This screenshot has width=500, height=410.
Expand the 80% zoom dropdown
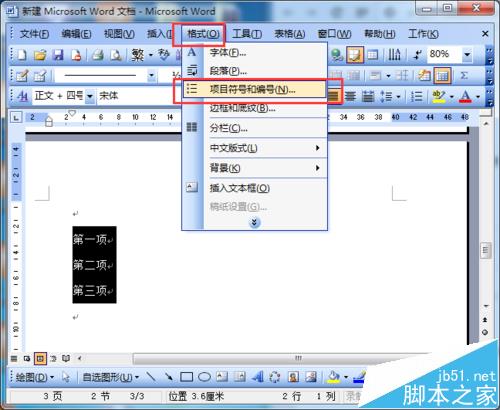coord(467,54)
